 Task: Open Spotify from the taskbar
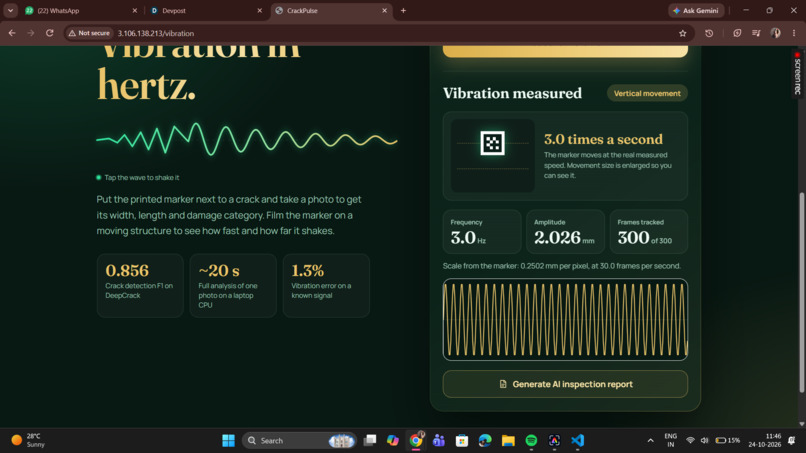point(531,441)
